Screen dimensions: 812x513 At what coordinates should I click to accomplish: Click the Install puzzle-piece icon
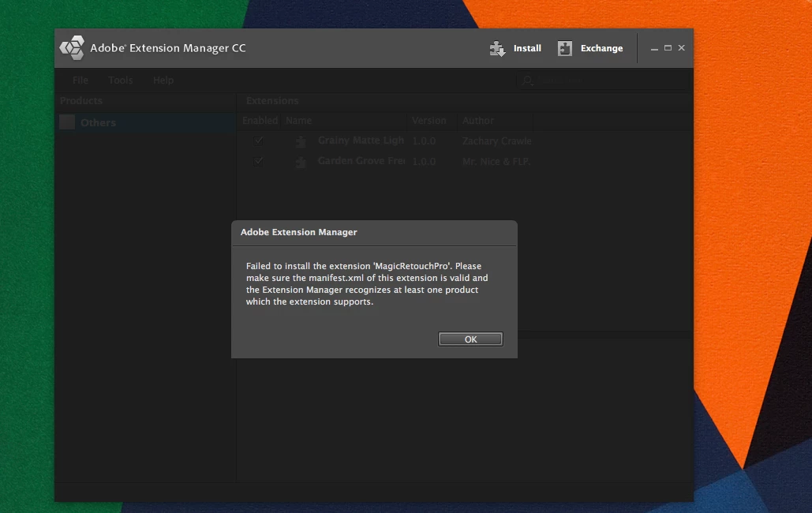[497, 48]
